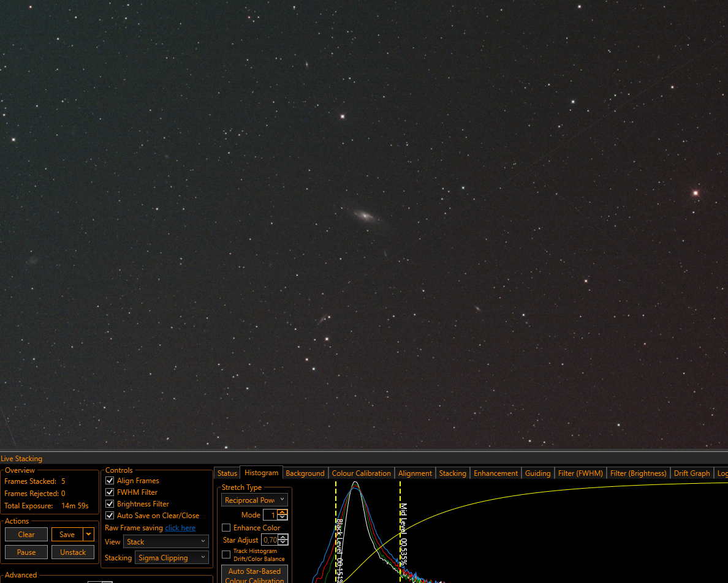728x583 pixels.
Task: Increase Star Adjust with up arrow
Action: coord(282,537)
